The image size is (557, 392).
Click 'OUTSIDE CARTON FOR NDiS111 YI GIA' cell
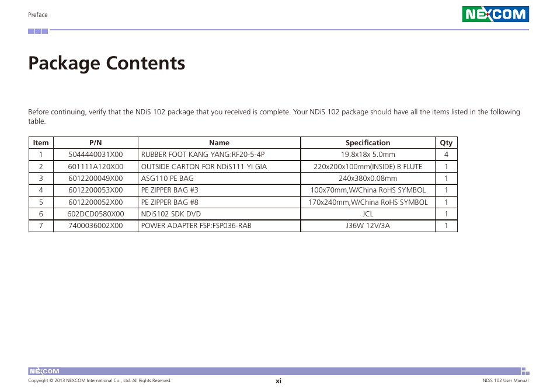(x=219, y=167)
